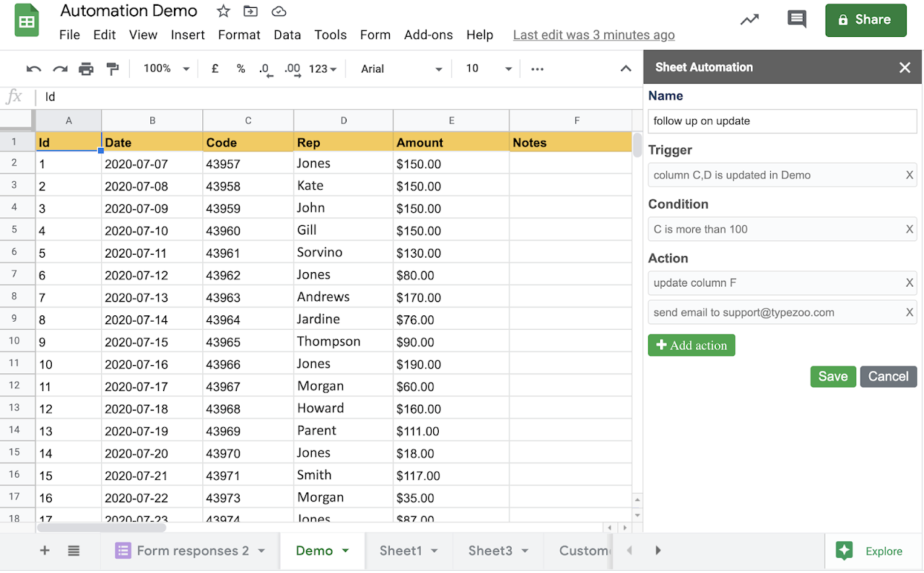Add a new sheet with plus icon
Image resolution: width=924 pixels, height=573 pixels.
tap(45, 550)
